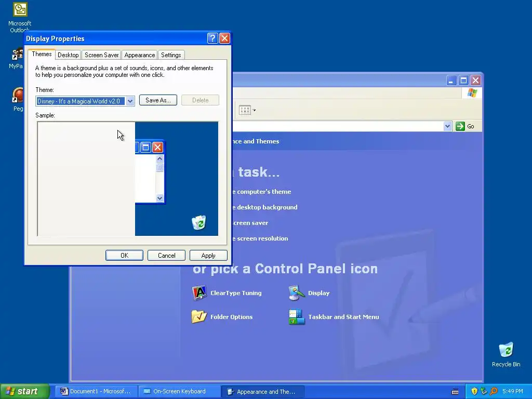Close the Display Properties dialog

[x=224, y=38]
